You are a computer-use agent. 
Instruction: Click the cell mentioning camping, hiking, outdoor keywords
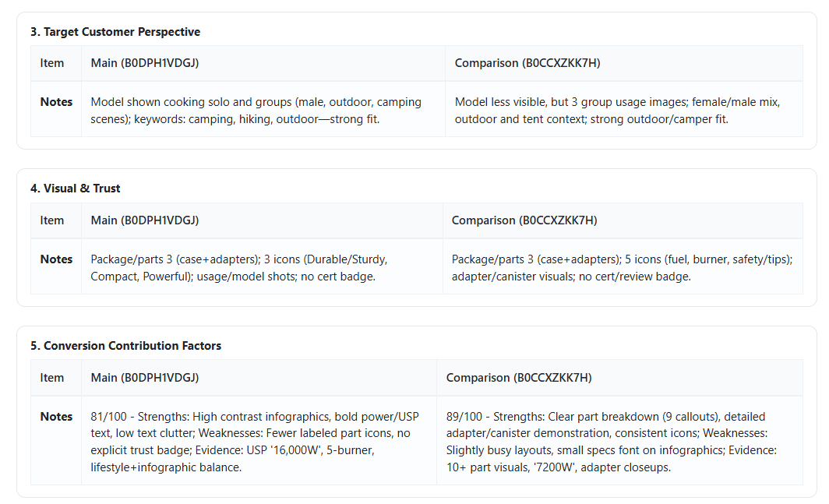tap(256, 111)
